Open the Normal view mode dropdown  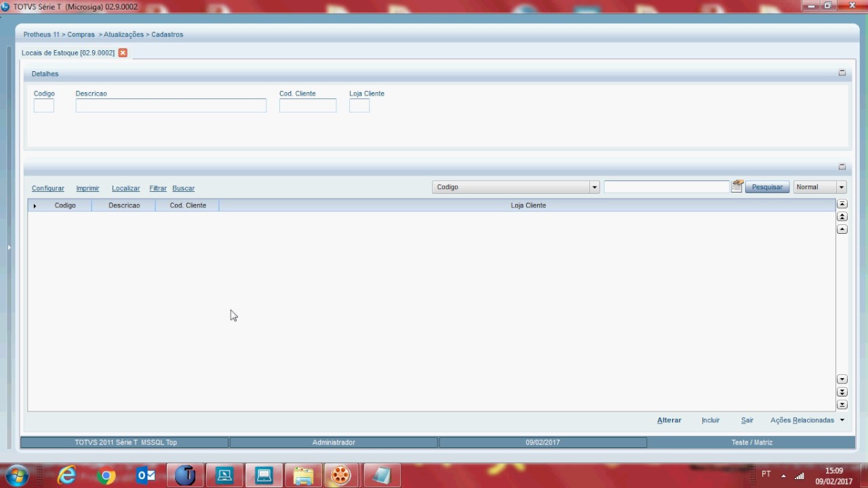[x=842, y=187]
